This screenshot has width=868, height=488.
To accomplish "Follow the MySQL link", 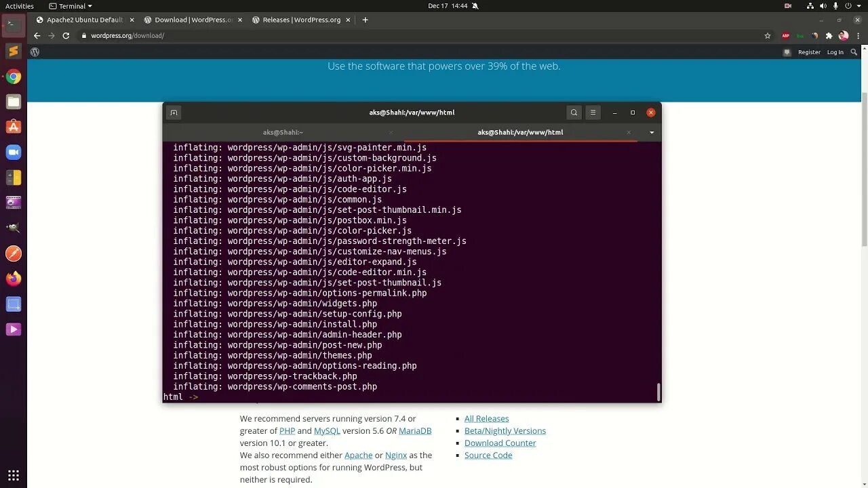I will click(327, 431).
